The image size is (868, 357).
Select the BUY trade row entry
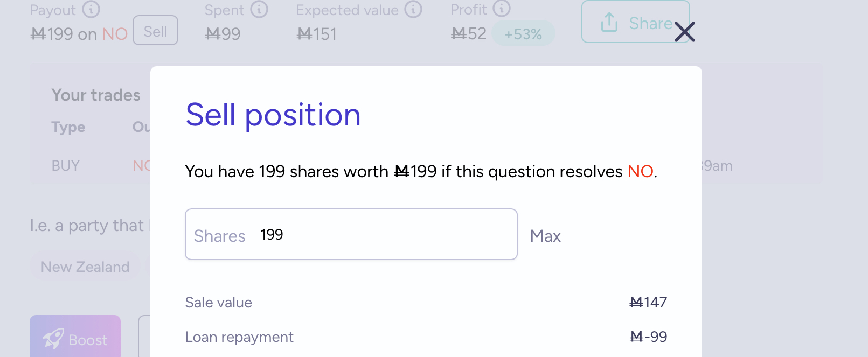pos(66,166)
